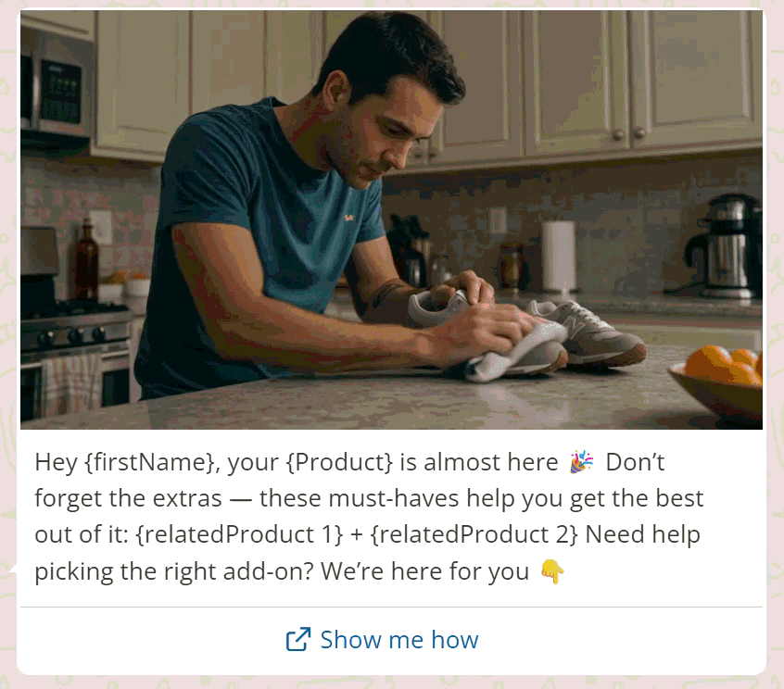The width and height of the screenshot is (784, 689).
Task: Click the pointing-down hand emoji
Action: tap(552, 572)
